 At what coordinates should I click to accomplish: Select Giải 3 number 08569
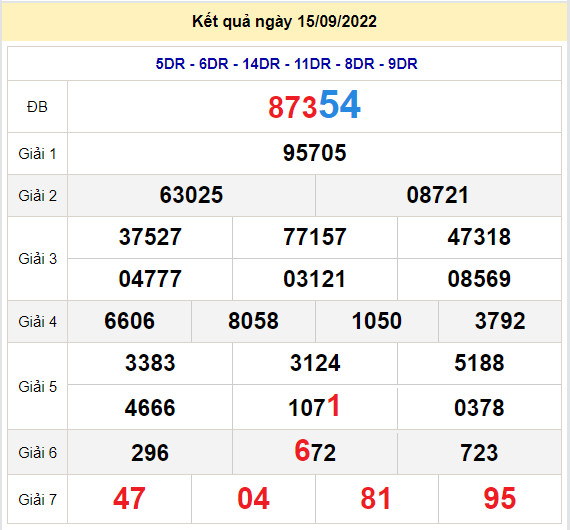pyautogui.click(x=479, y=279)
